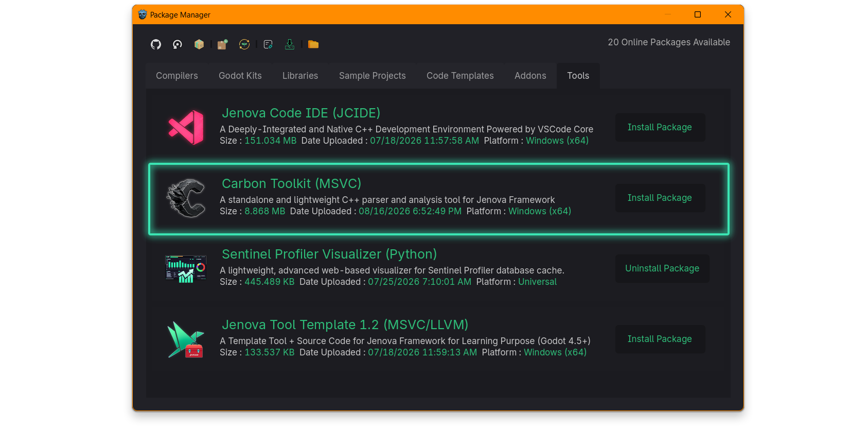The image size is (868, 426).
Task: Click the Universal platform value
Action: [x=538, y=282]
